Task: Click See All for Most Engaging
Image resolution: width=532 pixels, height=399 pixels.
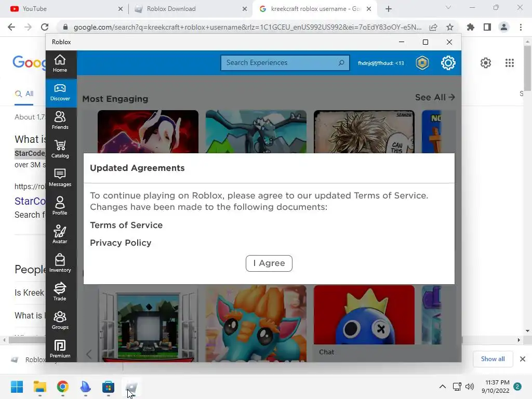Action: pos(435,97)
